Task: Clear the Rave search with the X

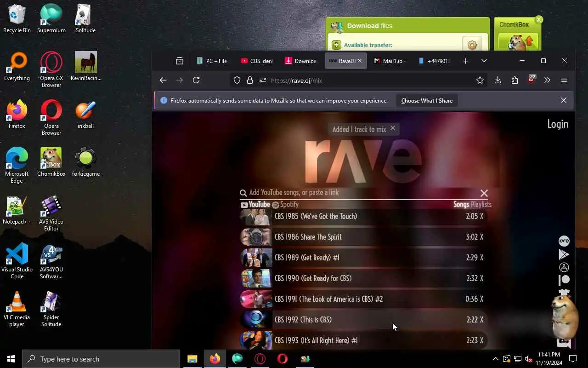Action: click(484, 193)
